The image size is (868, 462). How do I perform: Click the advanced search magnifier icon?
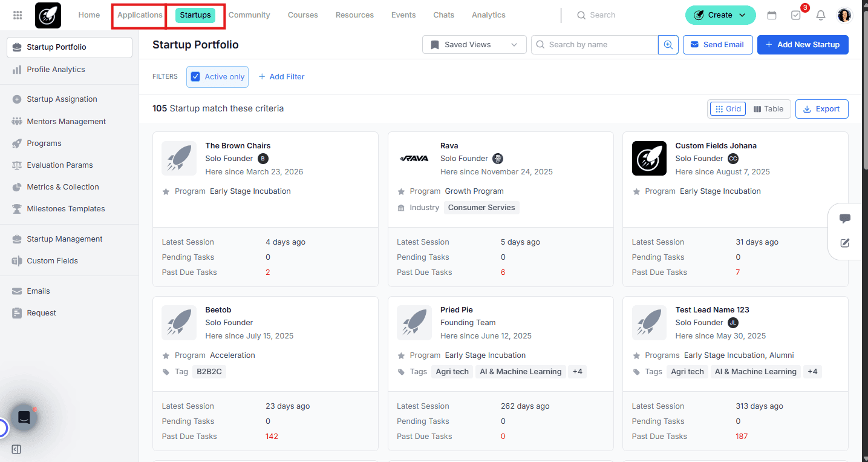pyautogui.click(x=668, y=45)
